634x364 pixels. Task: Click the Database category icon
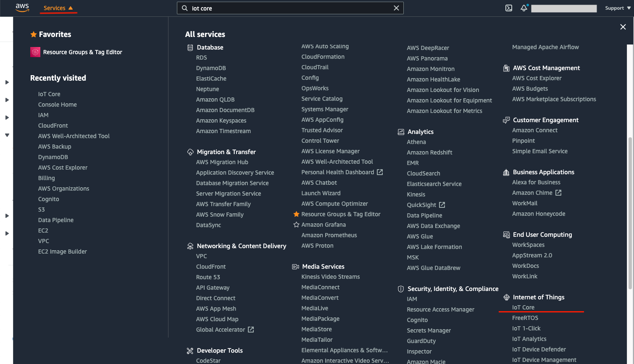[x=190, y=47]
